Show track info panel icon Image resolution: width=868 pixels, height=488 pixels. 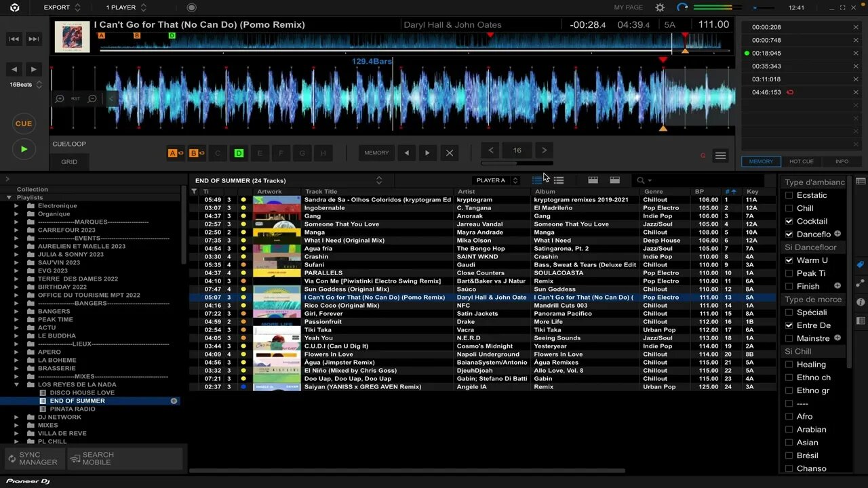click(x=861, y=302)
